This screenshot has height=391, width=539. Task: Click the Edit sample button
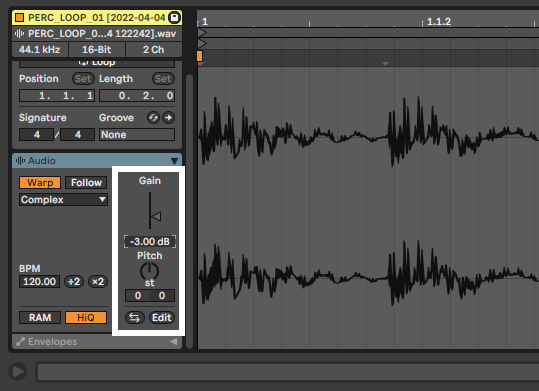tap(162, 317)
